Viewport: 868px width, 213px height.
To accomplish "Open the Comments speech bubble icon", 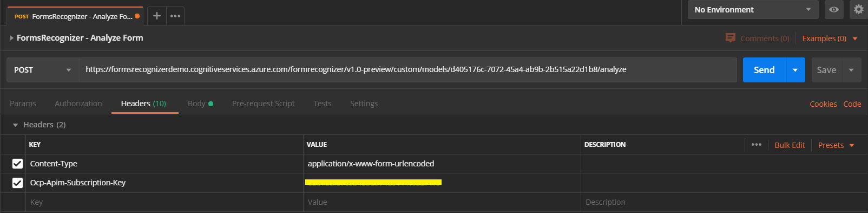I will (730, 38).
